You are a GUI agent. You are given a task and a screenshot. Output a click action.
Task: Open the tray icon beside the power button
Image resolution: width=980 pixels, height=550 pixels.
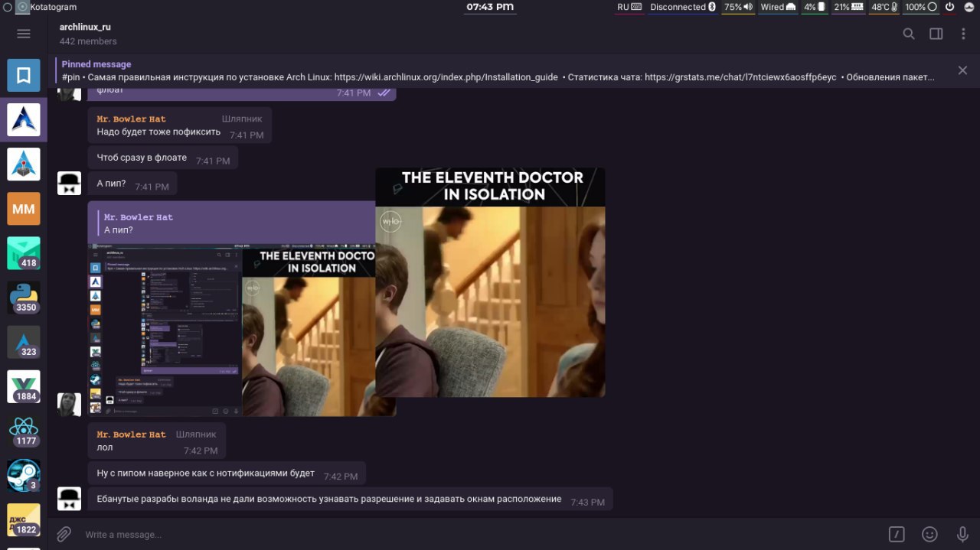click(x=969, y=7)
